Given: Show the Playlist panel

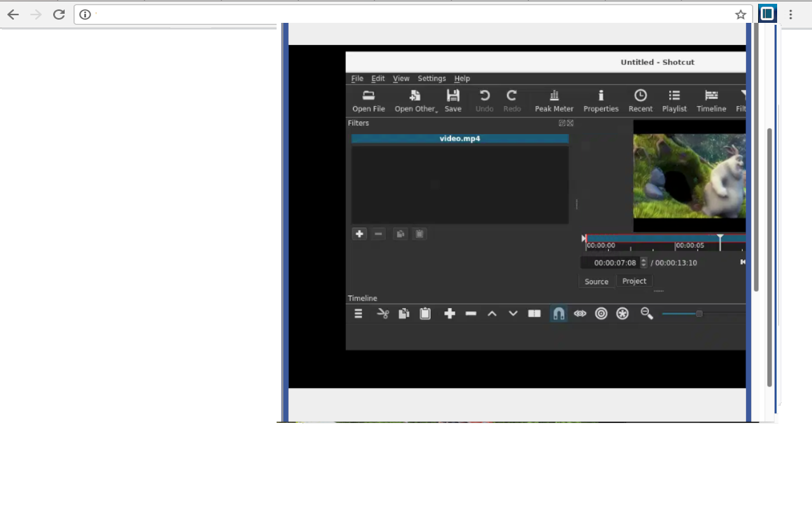Looking at the screenshot, I should click(674, 100).
